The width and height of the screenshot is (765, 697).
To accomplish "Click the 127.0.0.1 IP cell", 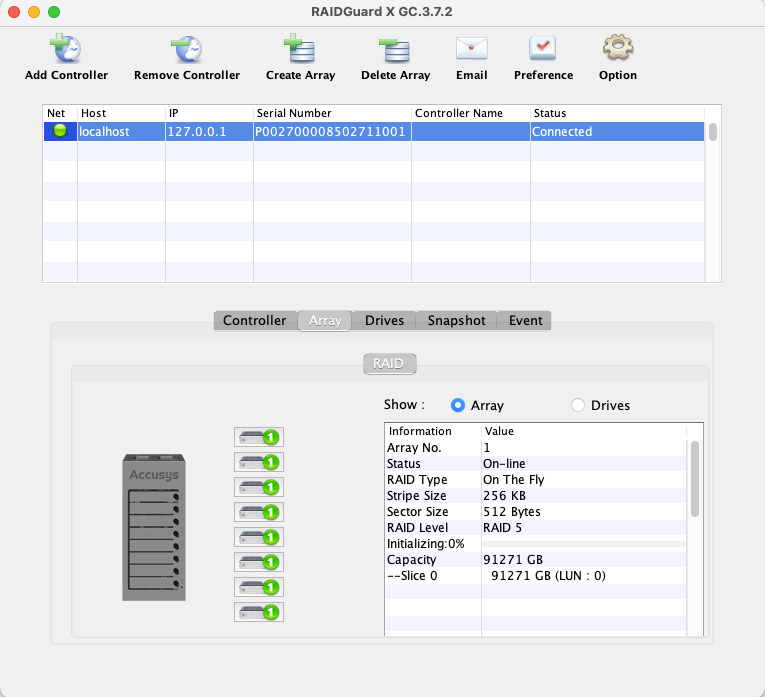I will click(209, 132).
